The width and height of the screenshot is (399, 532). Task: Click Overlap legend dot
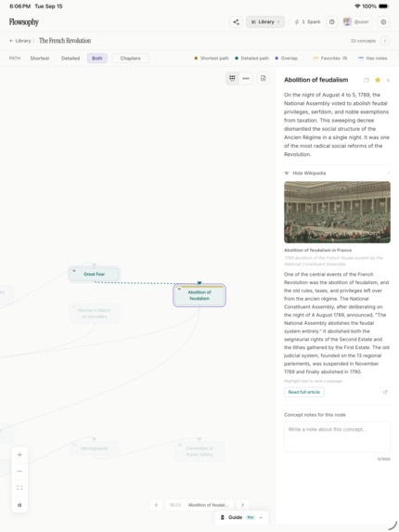tap(277, 58)
